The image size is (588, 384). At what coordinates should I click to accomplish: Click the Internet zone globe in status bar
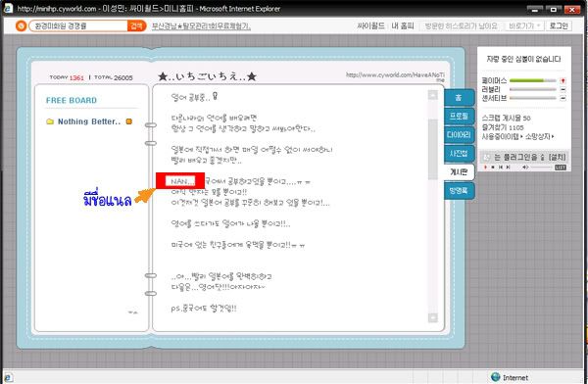click(495, 377)
